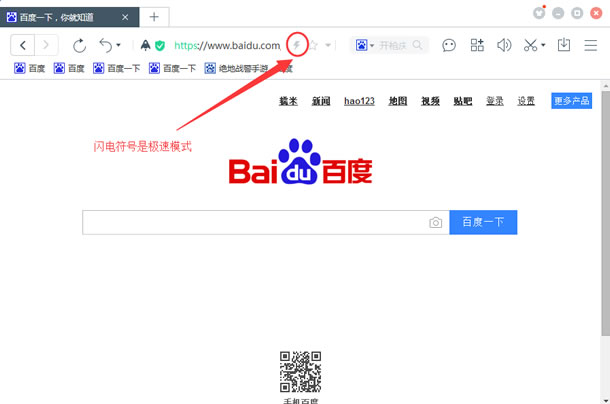Image resolution: width=610 pixels, height=404 pixels.
Task: Click the rocket acceleration icon in address bar
Action: [x=145, y=46]
